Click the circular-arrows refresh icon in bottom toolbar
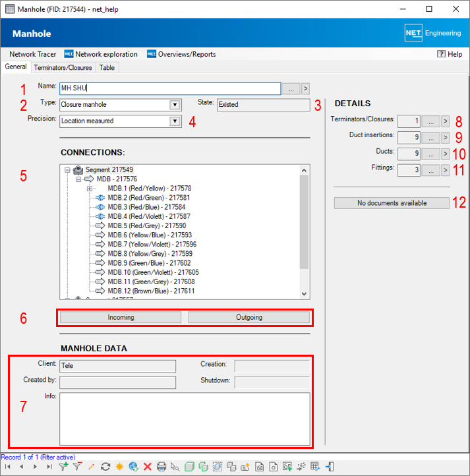 click(105, 467)
